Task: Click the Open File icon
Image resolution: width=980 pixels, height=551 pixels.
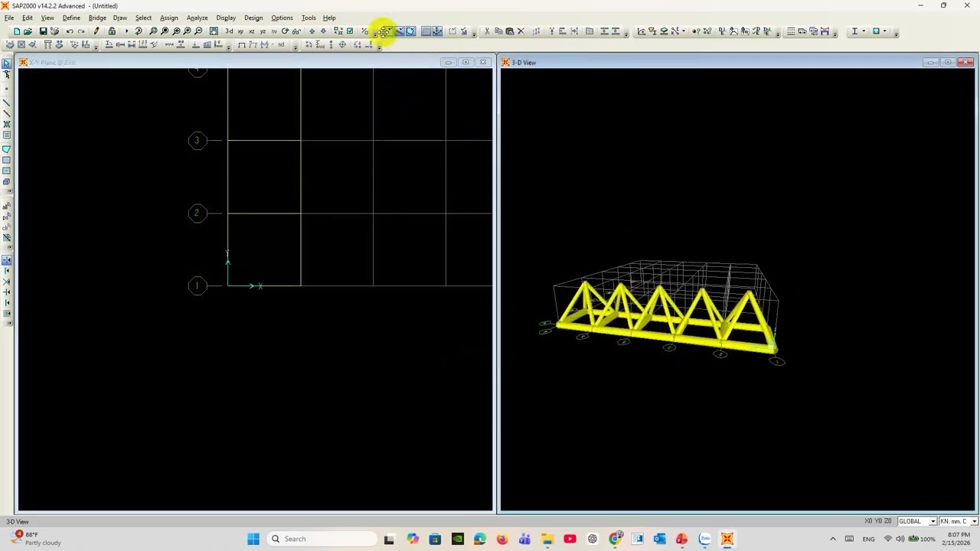Action: pos(28,31)
